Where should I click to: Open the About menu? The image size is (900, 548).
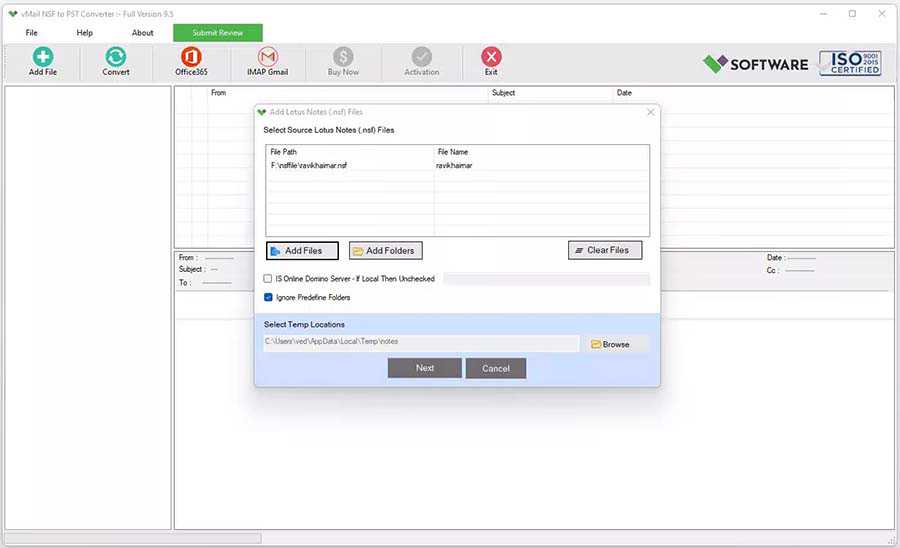[142, 33]
